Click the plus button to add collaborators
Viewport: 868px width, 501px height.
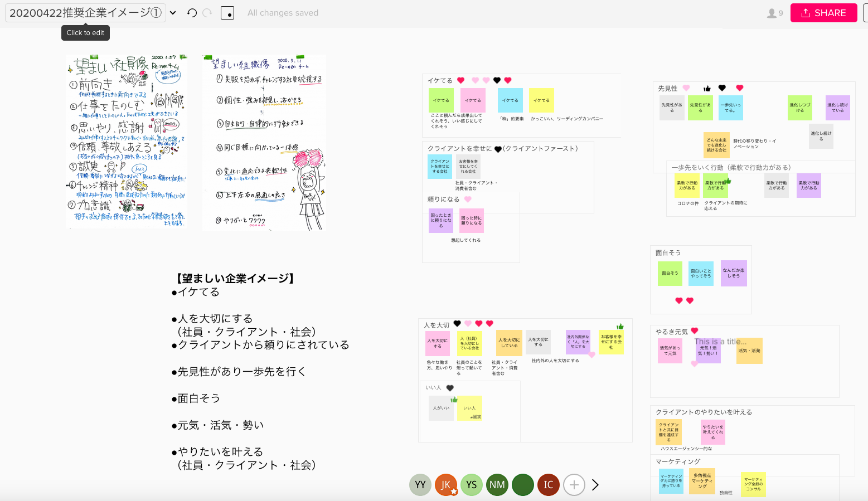(x=574, y=485)
